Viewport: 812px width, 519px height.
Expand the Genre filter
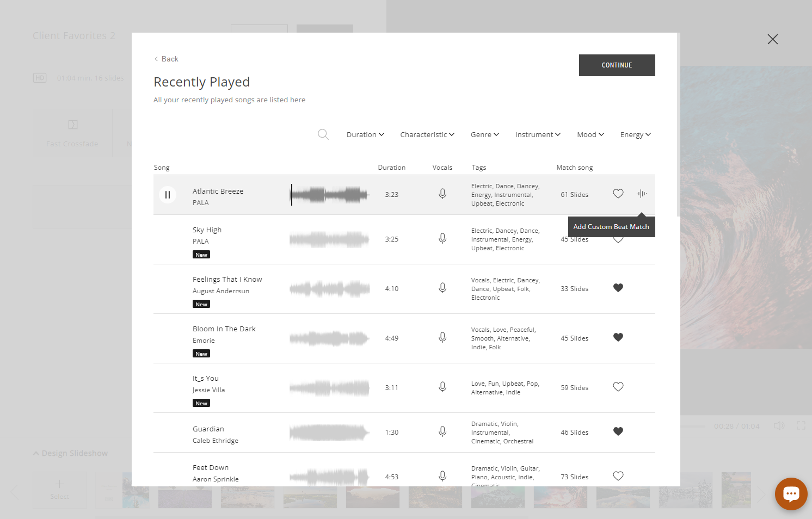tap(485, 134)
